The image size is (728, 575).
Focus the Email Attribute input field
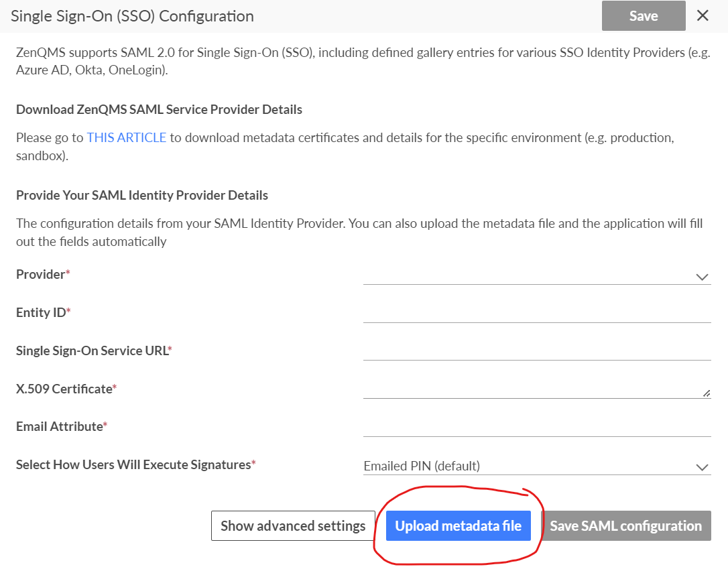[x=537, y=426]
